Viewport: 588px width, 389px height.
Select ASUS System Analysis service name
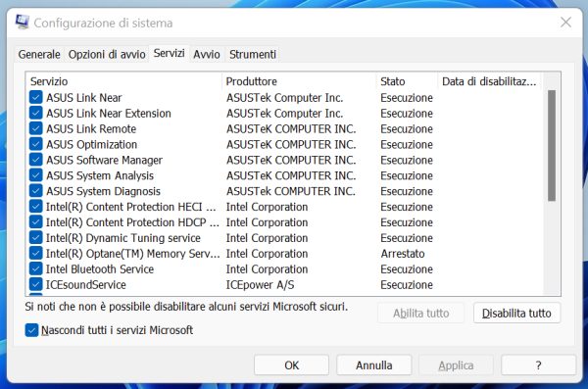pyautogui.click(x=100, y=175)
